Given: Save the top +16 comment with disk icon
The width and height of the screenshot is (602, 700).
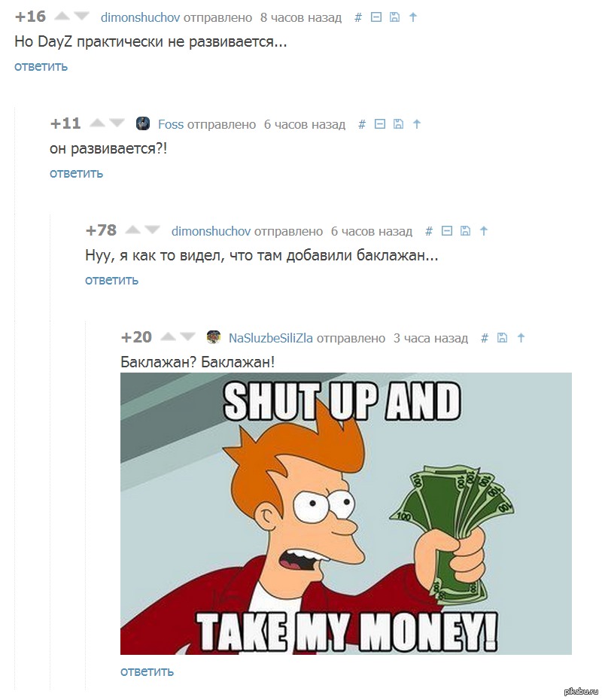Looking at the screenshot, I should click(x=394, y=17).
